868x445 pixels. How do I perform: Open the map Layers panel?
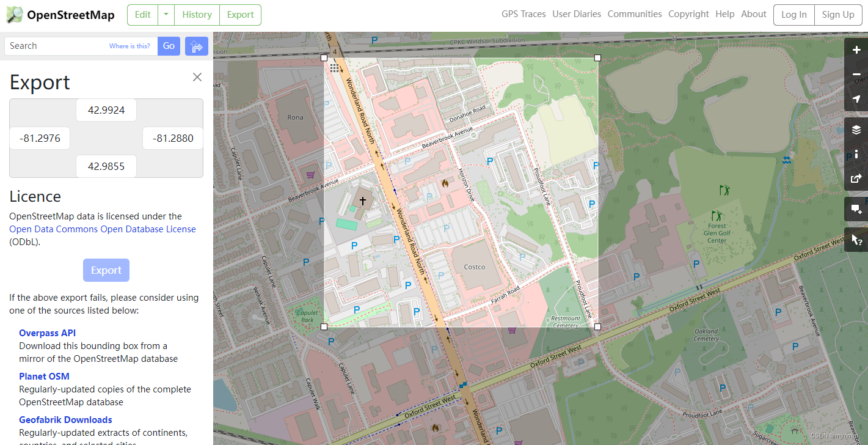(x=856, y=130)
